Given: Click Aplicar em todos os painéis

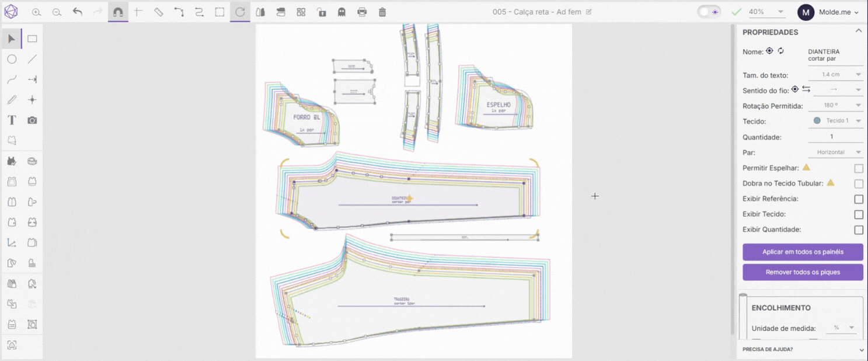Looking at the screenshot, I should 803,252.
